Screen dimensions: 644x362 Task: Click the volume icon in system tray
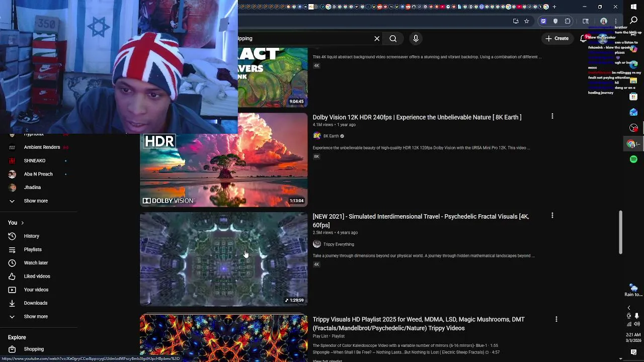pos(636,324)
